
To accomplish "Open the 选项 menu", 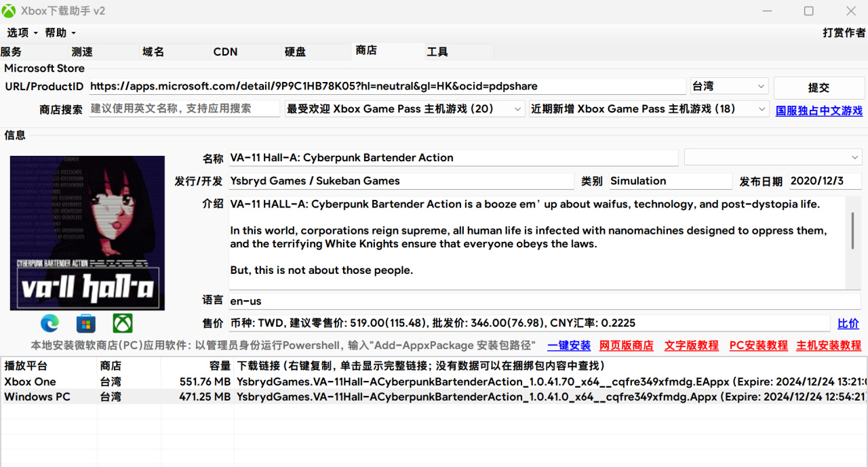I will (x=22, y=33).
